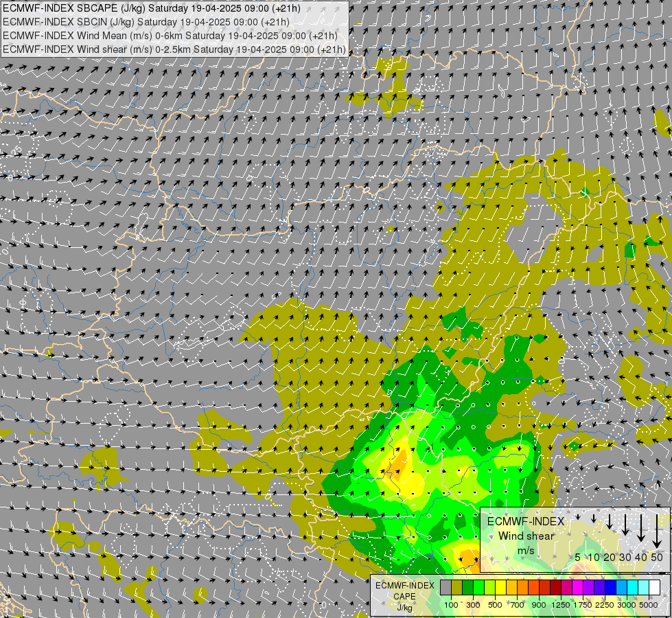The width and height of the screenshot is (672, 618).
Task: Click the '5000' CAPE scale label
Action: tap(649, 605)
